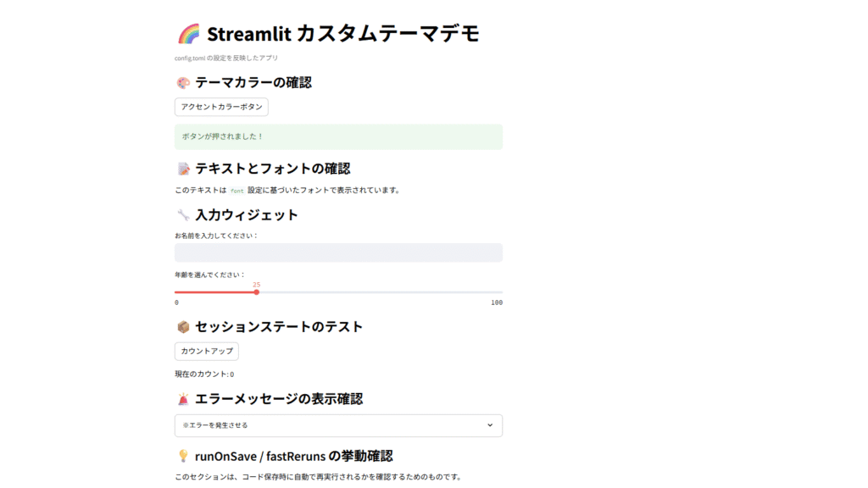Screen dimensions: 868x488
Task: Click the memo emoji beside テキストとフォントの確認
Action: coord(183,169)
